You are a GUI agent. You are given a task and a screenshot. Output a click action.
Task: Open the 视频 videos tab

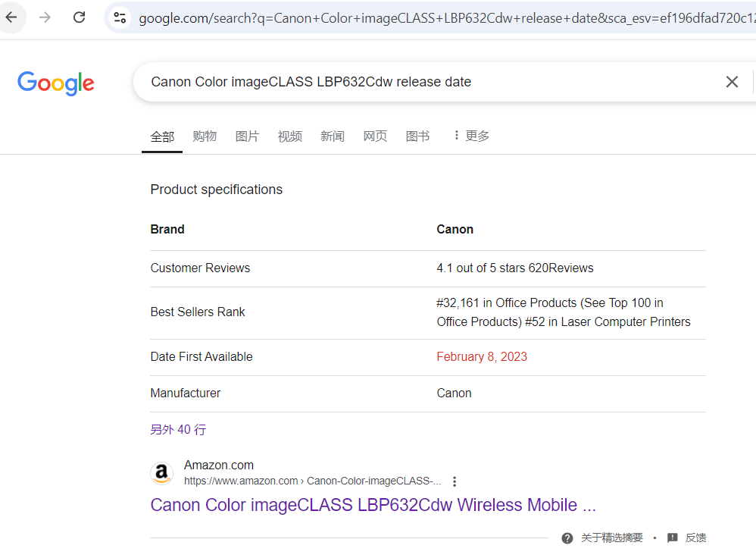coord(289,136)
